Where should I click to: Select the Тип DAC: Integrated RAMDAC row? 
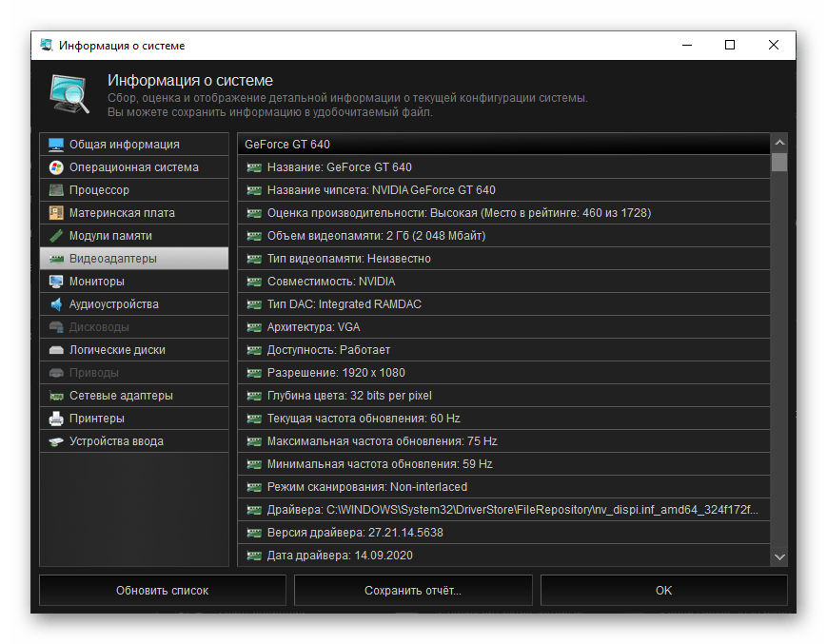(503, 304)
